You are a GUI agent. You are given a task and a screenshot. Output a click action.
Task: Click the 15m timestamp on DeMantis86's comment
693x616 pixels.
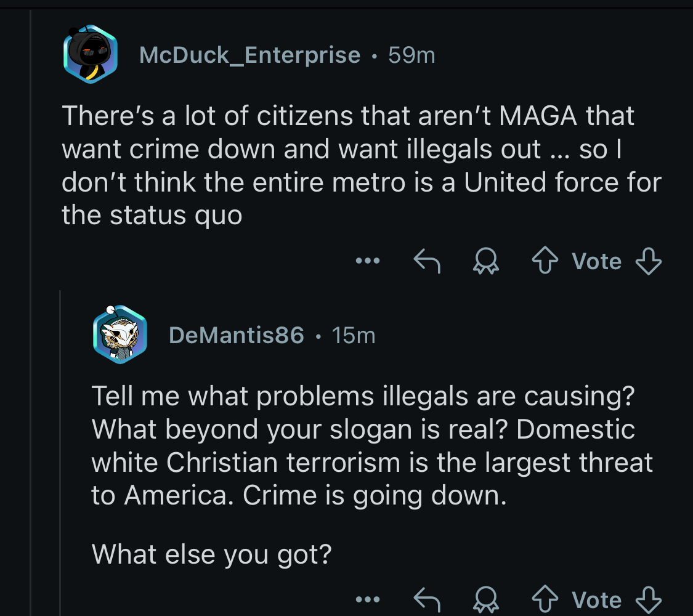[353, 335]
